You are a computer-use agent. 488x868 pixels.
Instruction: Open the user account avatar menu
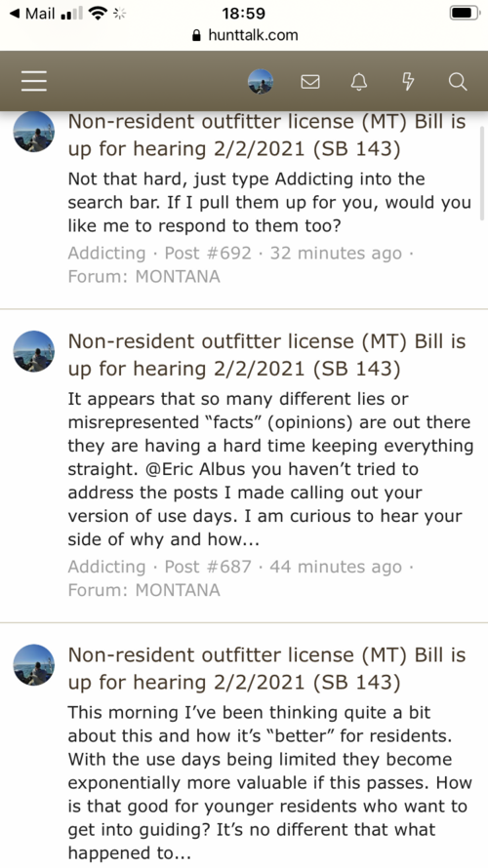coord(261,82)
